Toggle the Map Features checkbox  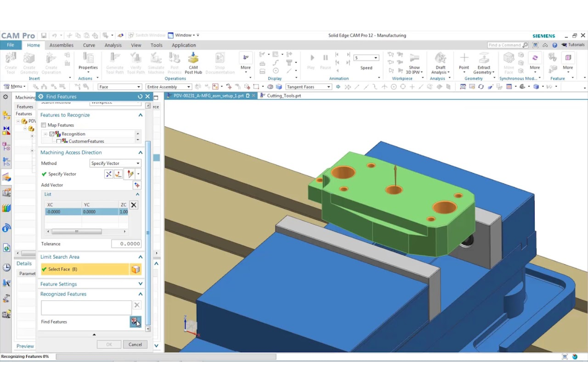(44, 125)
